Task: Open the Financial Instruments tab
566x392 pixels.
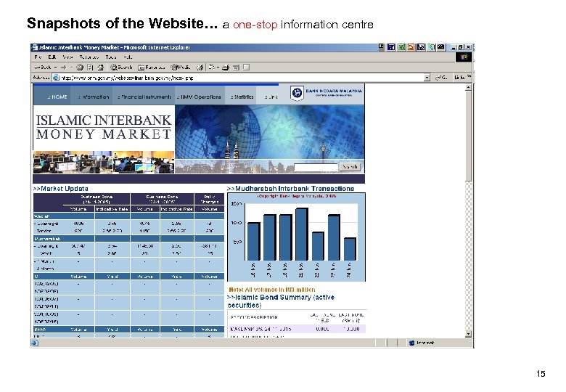Action: click(144, 97)
